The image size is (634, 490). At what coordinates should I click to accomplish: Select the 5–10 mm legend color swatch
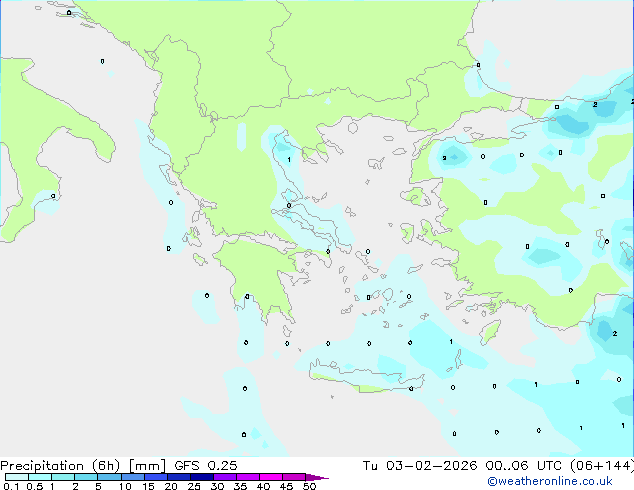coord(109,477)
